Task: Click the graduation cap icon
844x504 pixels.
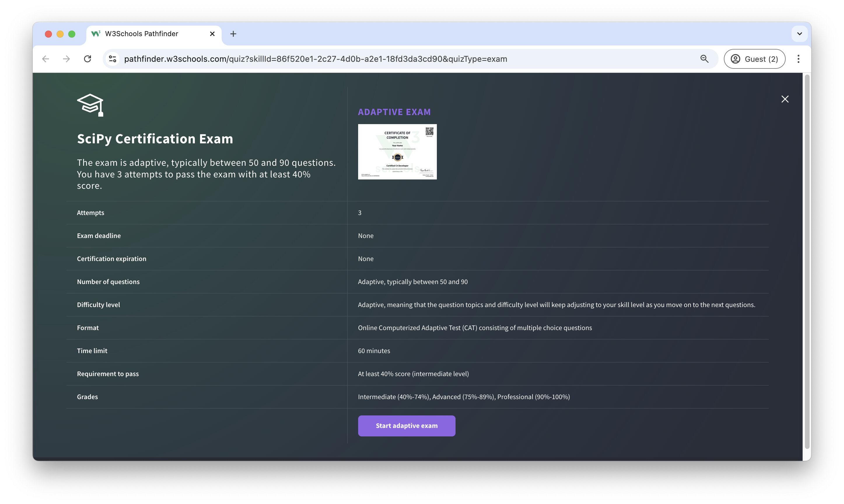Action: [x=90, y=105]
